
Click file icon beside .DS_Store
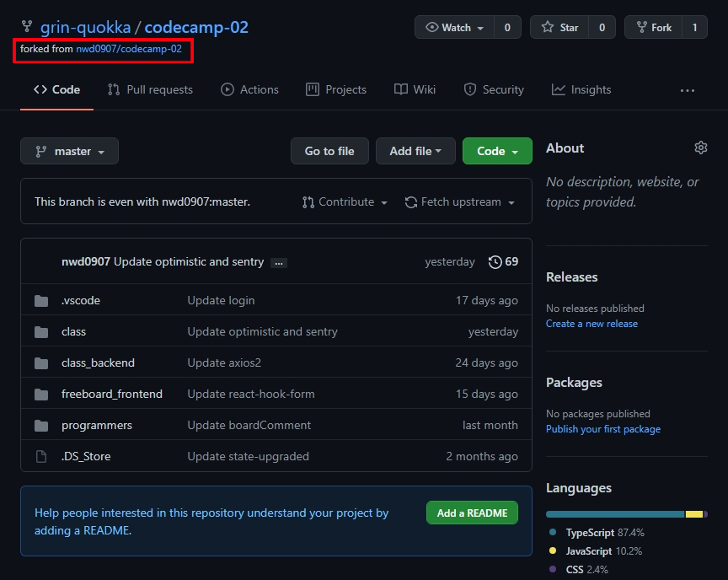tap(41, 456)
